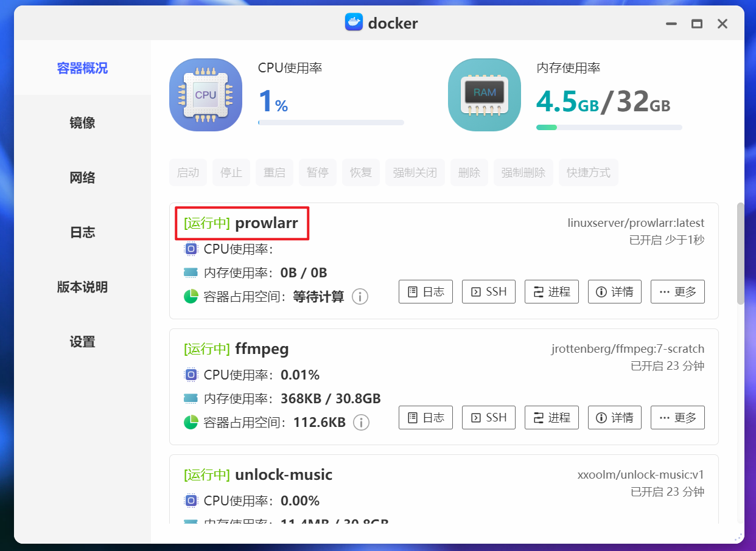Open 日志 for the prowlarr container
Screen dimensions: 756x551
tap(426, 292)
